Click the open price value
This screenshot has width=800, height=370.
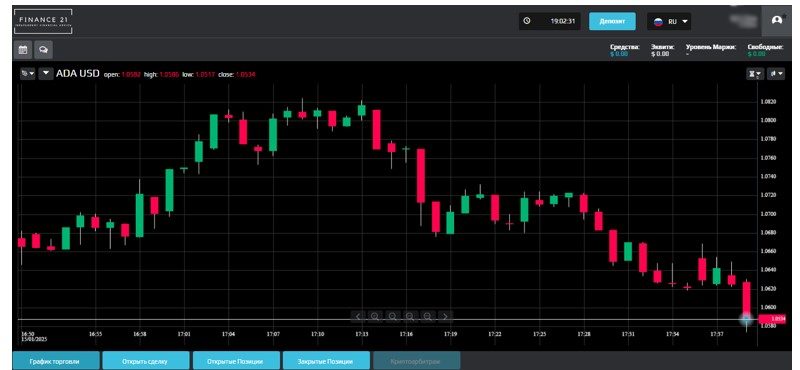click(131, 75)
